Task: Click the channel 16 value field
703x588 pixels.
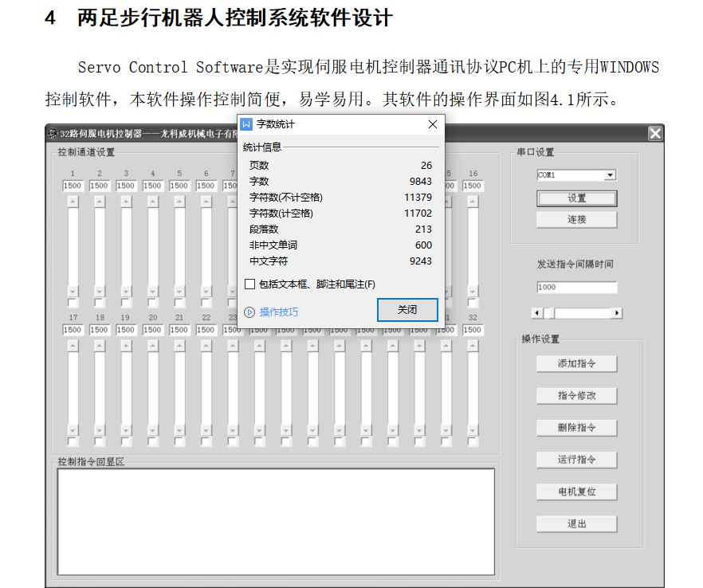Action: click(473, 186)
